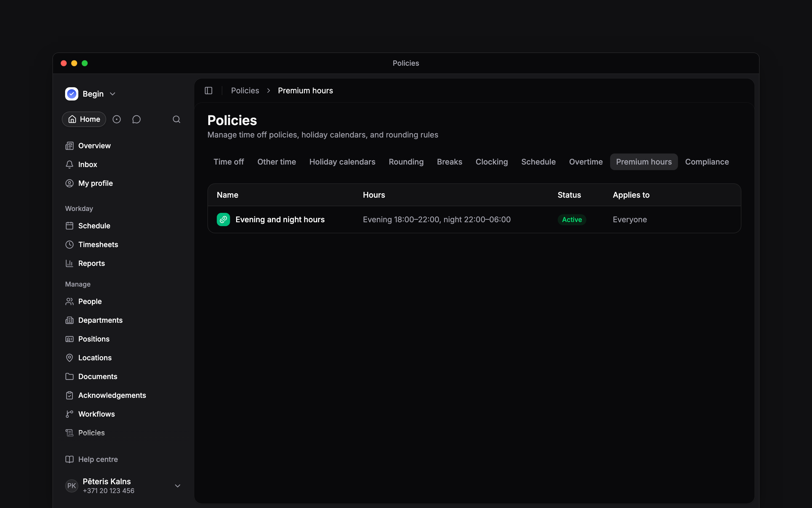Open the Evening and night hours policy
Screen dimensions: 812x508
coord(474,220)
